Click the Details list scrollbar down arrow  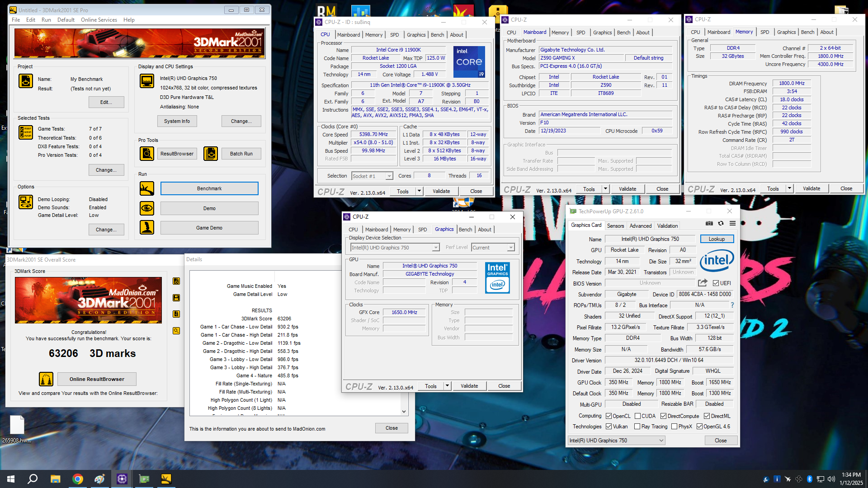click(404, 411)
